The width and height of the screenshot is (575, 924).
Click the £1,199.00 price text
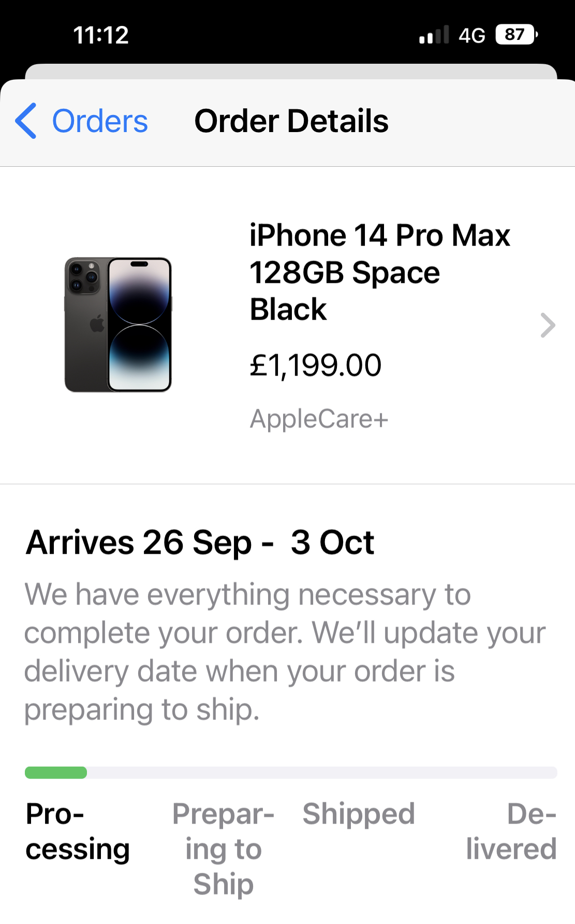pos(315,365)
